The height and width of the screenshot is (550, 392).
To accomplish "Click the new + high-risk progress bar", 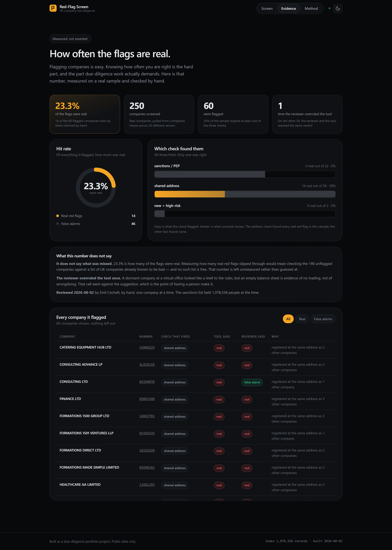I will coord(245,214).
